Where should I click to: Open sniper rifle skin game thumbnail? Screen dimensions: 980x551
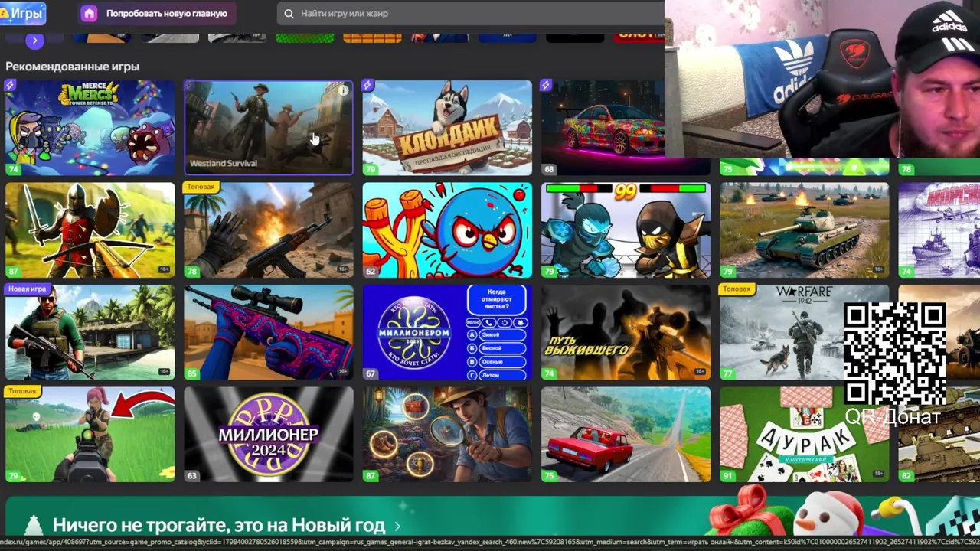click(268, 332)
